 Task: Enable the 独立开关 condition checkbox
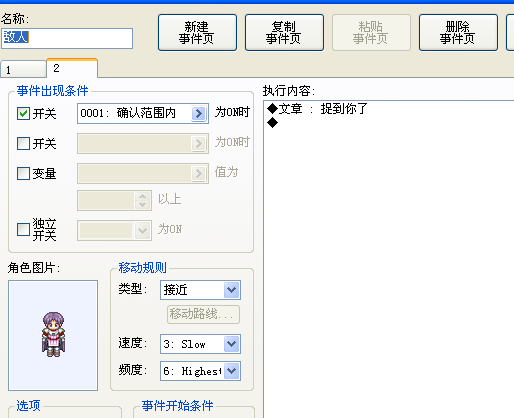pos(23,229)
